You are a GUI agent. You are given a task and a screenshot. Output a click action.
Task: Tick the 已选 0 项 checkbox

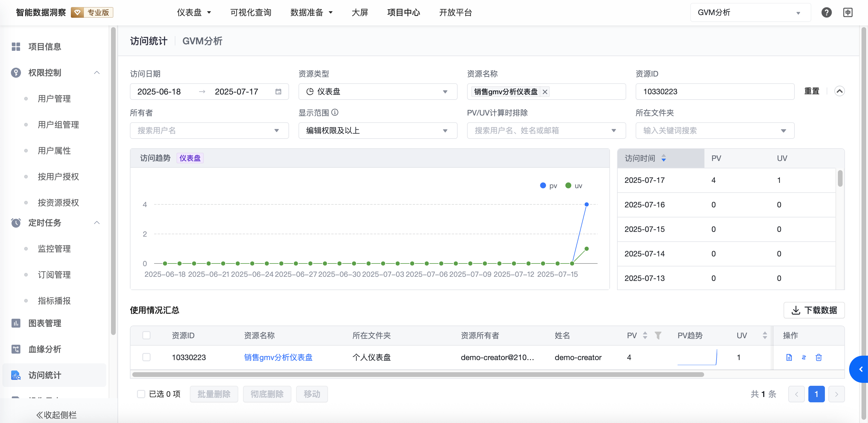(x=141, y=394)
